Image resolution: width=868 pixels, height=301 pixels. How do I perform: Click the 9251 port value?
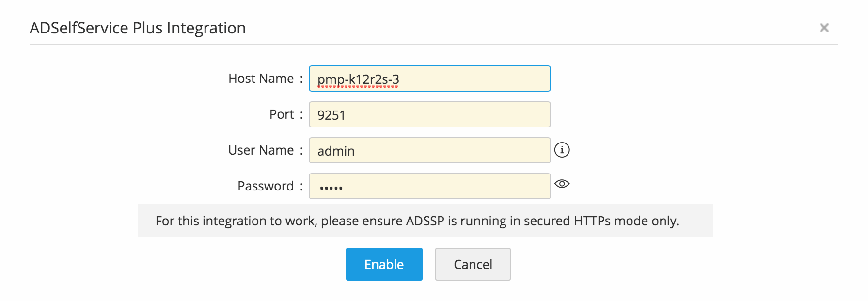331,115
